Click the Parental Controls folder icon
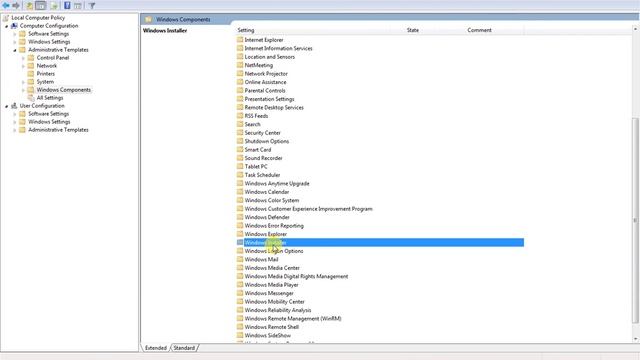This screenshot has height=360, width=640. pos(240,90)
